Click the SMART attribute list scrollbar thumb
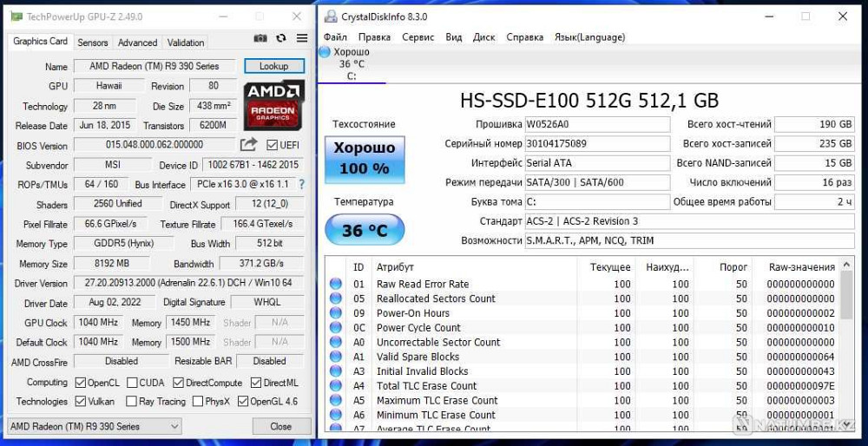 (846, 295)
